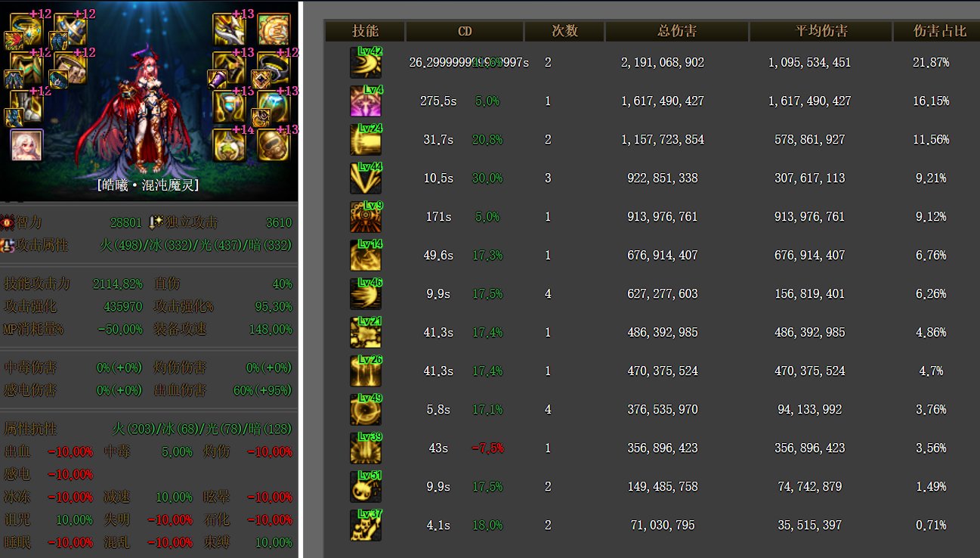980x558 pixels.
Task: Select the Lv51 skill icon
Action: [x=366, y=487]
